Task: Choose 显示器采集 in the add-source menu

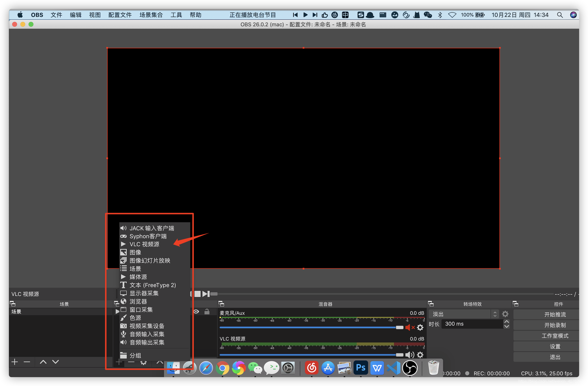Action: (x=144, y=293)
